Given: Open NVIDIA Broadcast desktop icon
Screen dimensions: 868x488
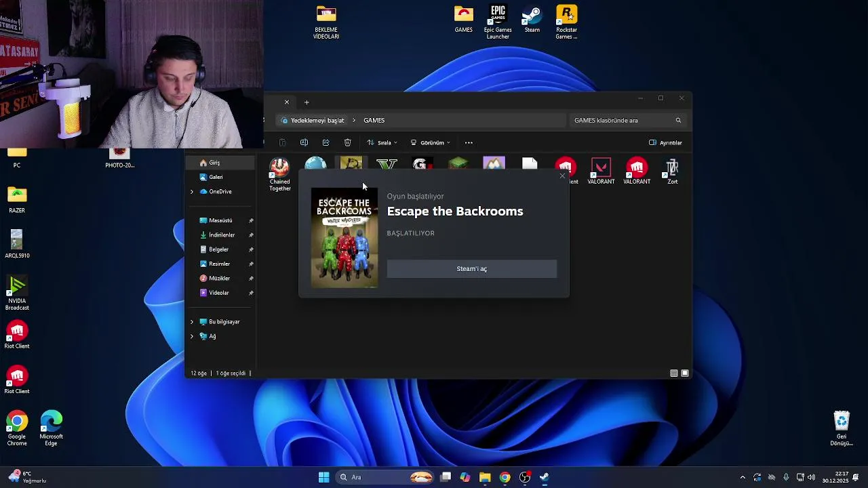Looking at the screenshot, I should (17, 293).
